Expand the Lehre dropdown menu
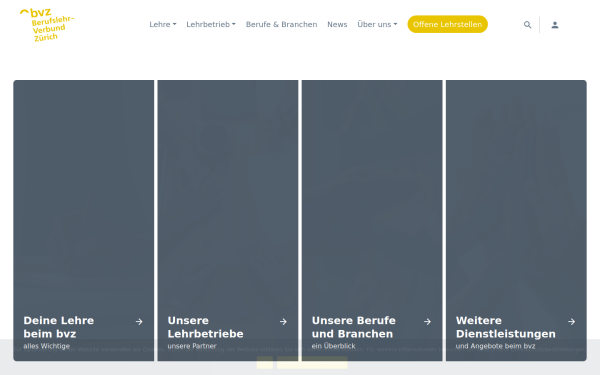The image size is (600, 375). click(x=163, y=24)
